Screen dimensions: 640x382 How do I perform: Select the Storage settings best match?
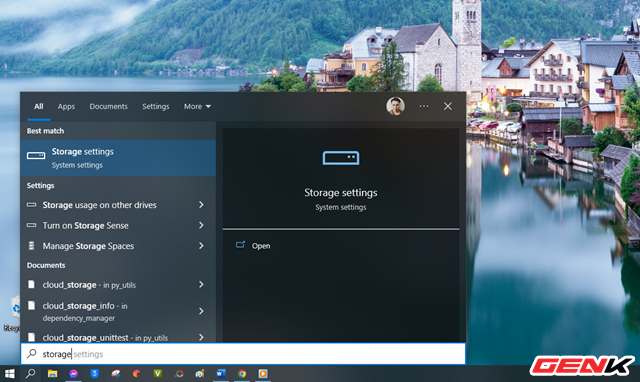pos(118,158)
